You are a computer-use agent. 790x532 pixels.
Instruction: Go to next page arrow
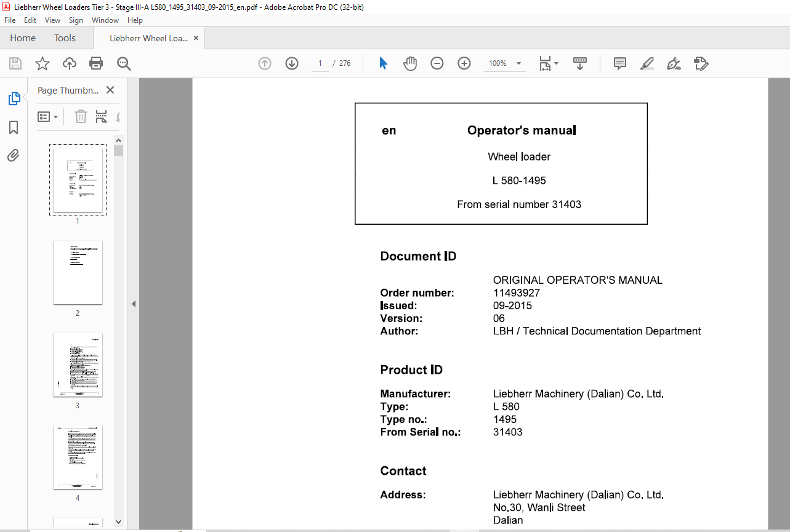pos(292,63)
